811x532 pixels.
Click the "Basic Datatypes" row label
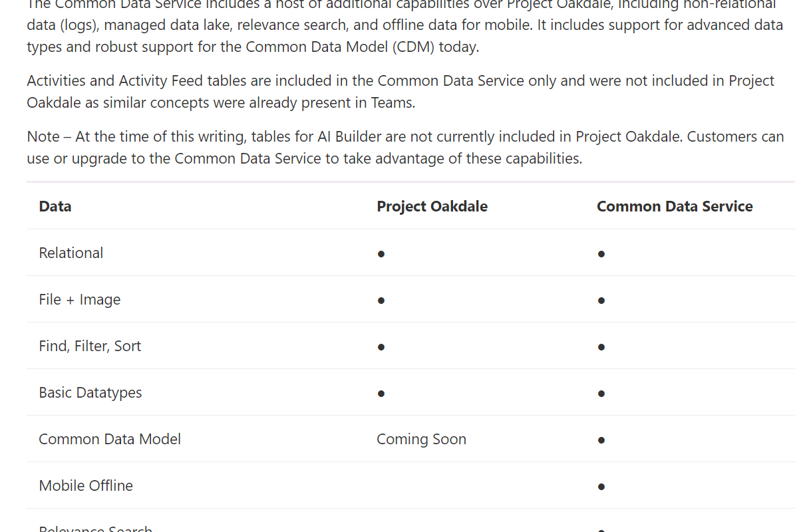point(90,392)
